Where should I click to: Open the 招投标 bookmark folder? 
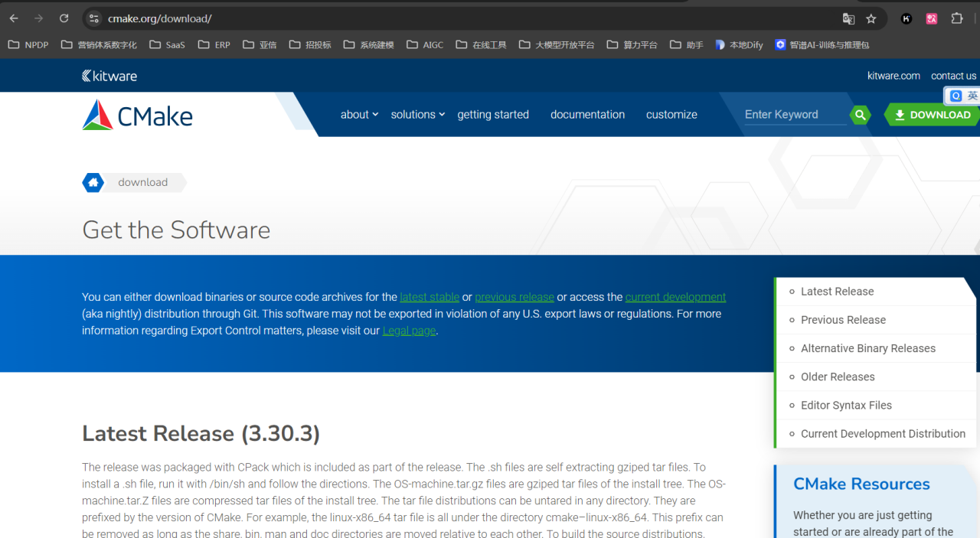[310, 45]
